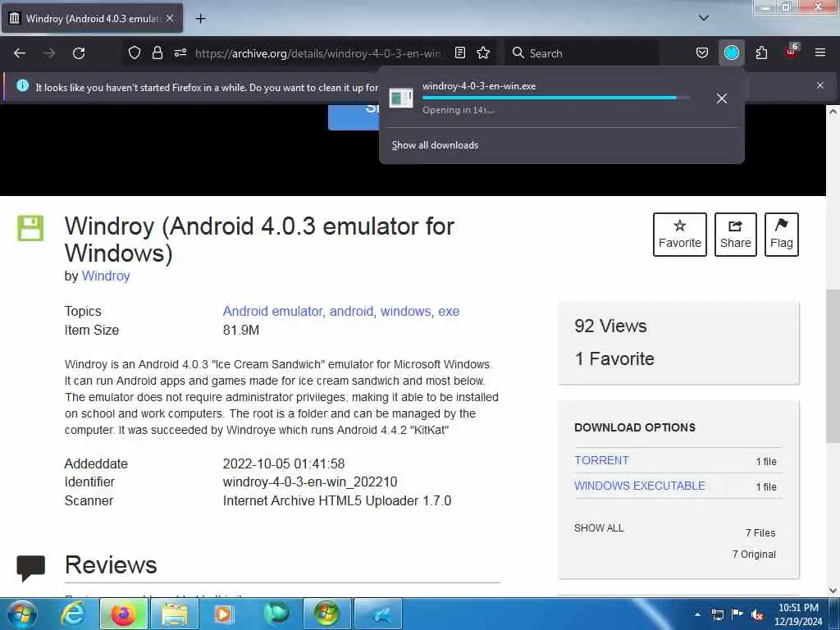Viewport: 840px width, 630px height.
Task: Open the Action Center flag tray icon
Action: (737, 614)
